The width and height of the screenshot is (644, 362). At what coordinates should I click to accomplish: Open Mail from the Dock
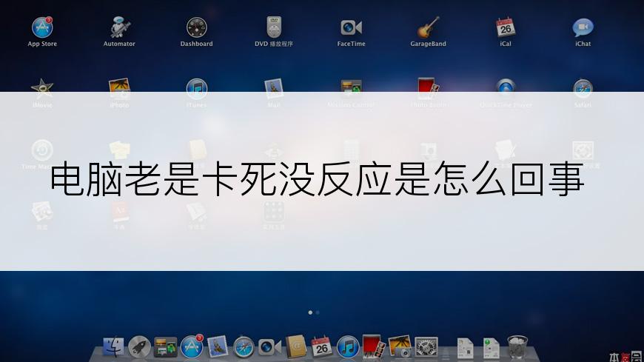218,346
